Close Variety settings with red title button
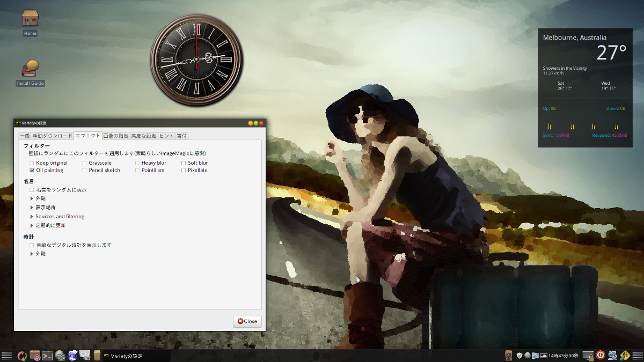The height and width of the screenshot is (362, 644). [x=261, y=123]
